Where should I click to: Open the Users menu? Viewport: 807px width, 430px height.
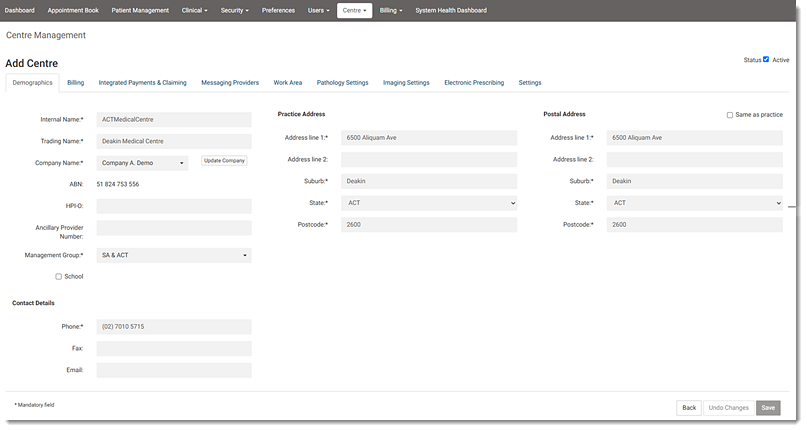click(318, 10)
